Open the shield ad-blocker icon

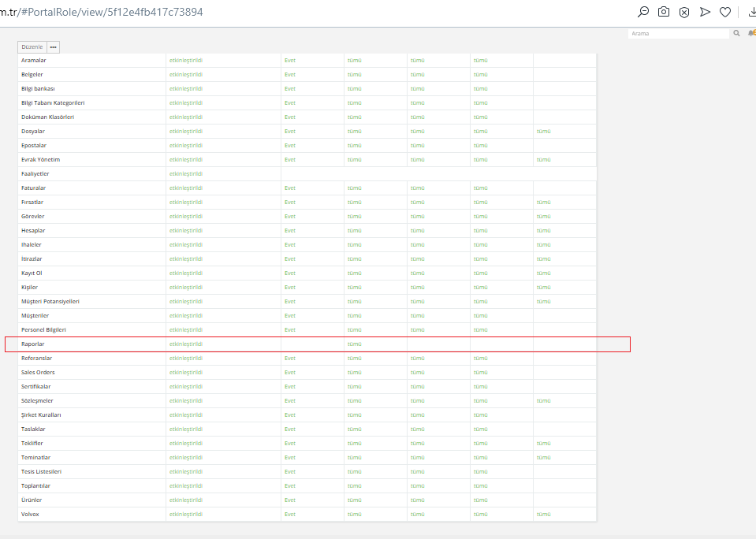click(x=684, y=13)
